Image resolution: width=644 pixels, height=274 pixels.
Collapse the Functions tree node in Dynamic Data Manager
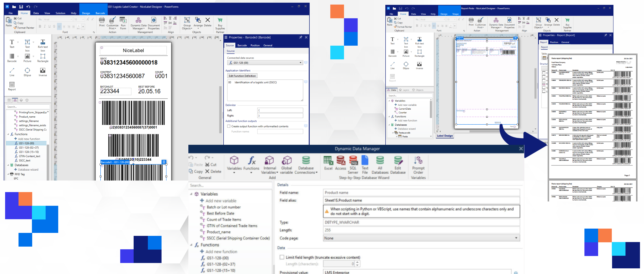click(x=191, y=245)
